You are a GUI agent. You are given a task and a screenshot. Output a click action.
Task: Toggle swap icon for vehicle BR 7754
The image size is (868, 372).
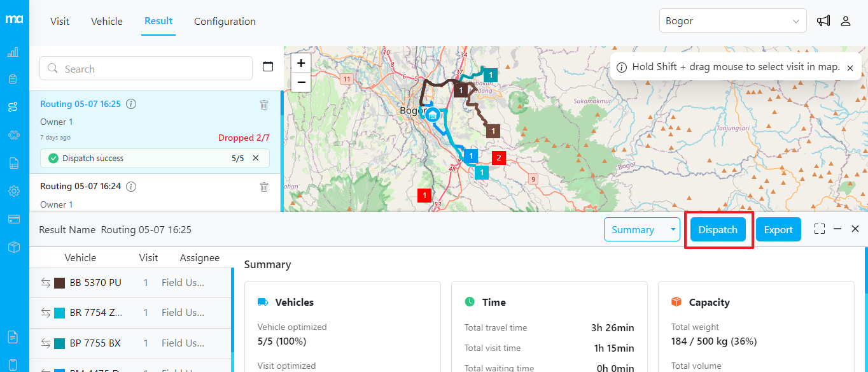pyautogui.click(x=46, y=313)
